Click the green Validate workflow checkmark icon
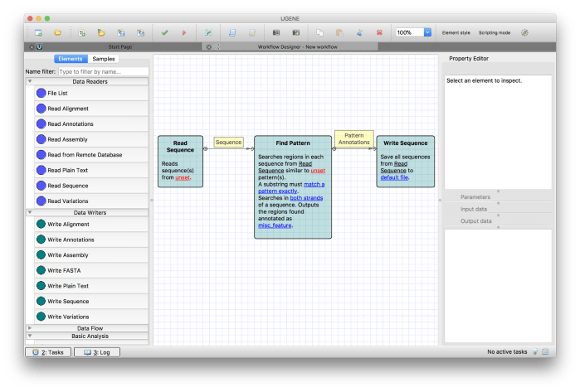 [x=164, y=32]
